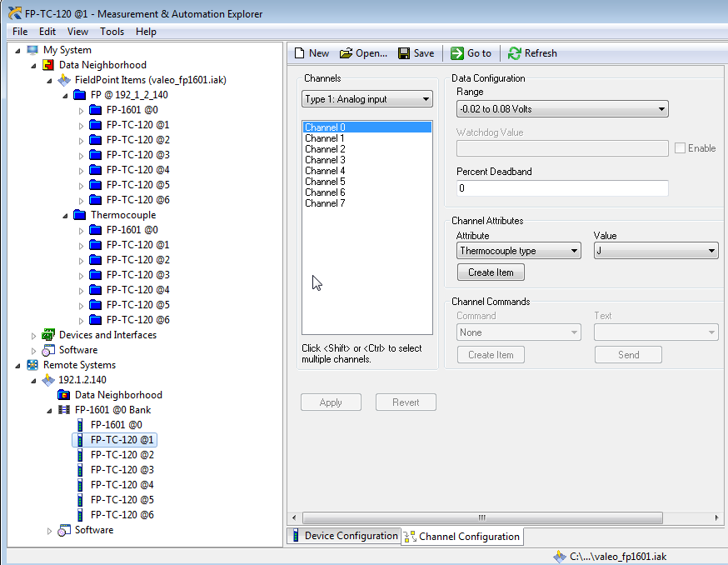This screenshot has height=565, width=728.
Task: Click the My System computer icon
Action: (32, 50)
